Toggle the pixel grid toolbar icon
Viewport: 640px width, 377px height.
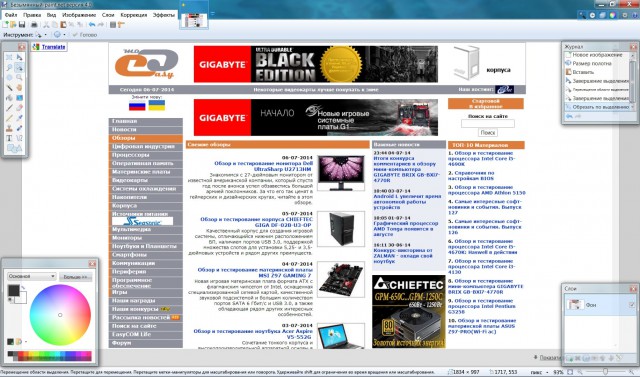tap(113, 25)
